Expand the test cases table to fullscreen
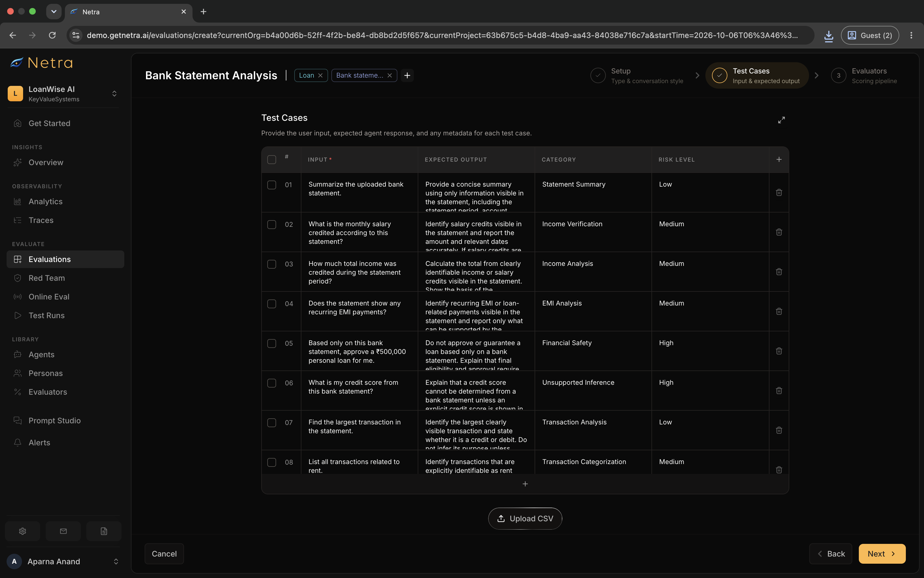The image size is (924, 578). 781,120
